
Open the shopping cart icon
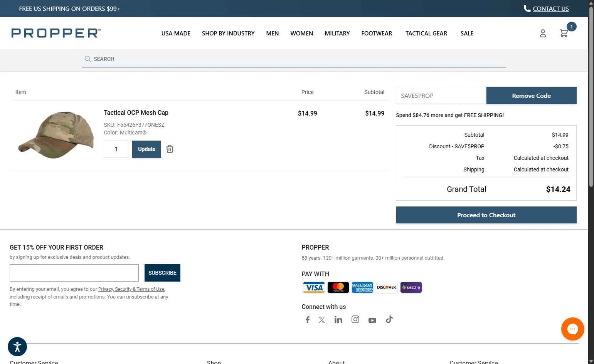coord(564,34)
